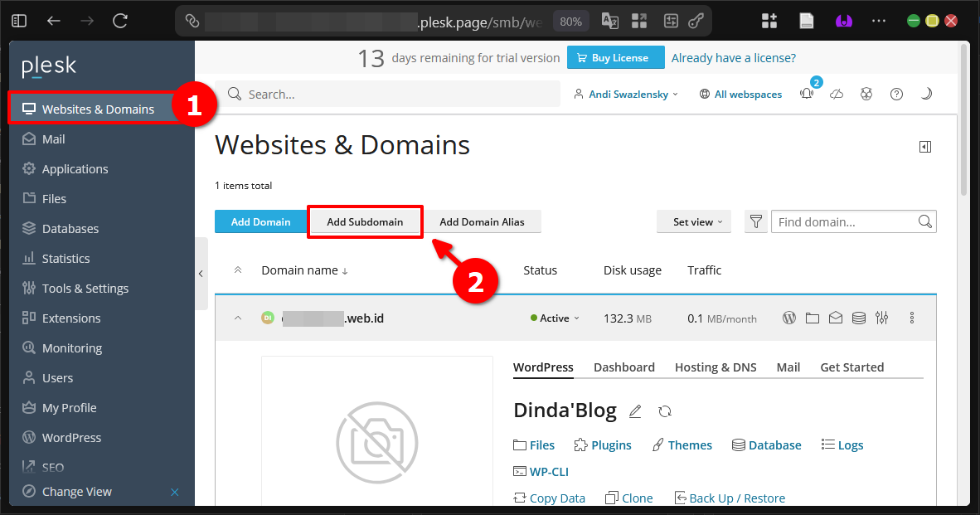Image resolution: width=980 pixels, height=515 pixels.
Task: Toggle dark mode with the moon icon
Action: (926, 94)
